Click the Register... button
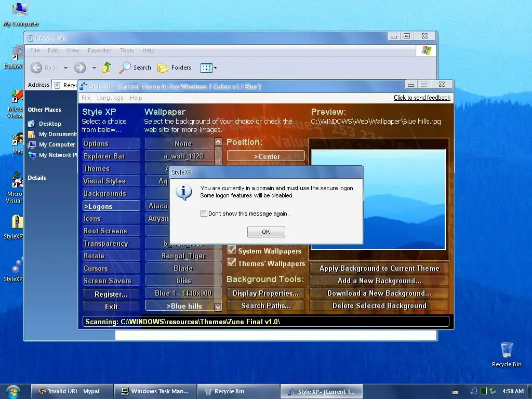The image size is (532, 399). pos(111,294)
